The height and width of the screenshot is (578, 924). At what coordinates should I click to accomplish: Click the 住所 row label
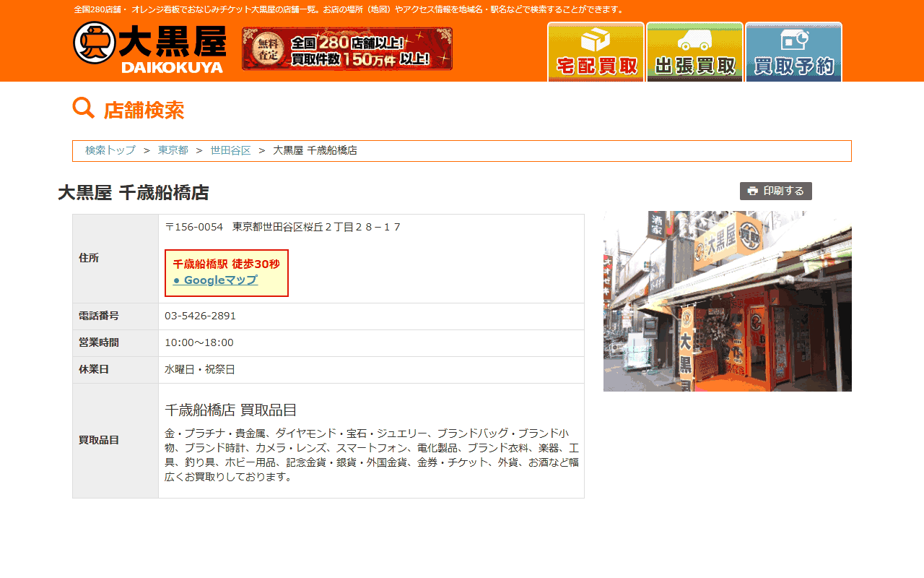tap(89, 258)
